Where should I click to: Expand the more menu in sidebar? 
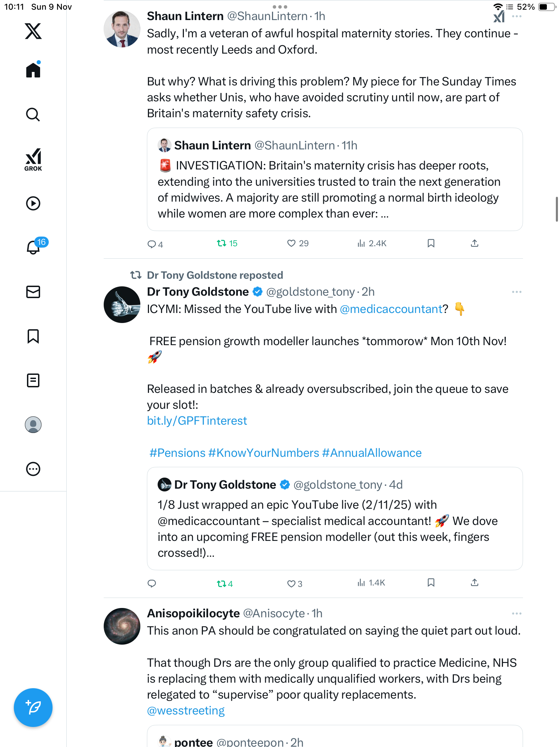(33, 469)
